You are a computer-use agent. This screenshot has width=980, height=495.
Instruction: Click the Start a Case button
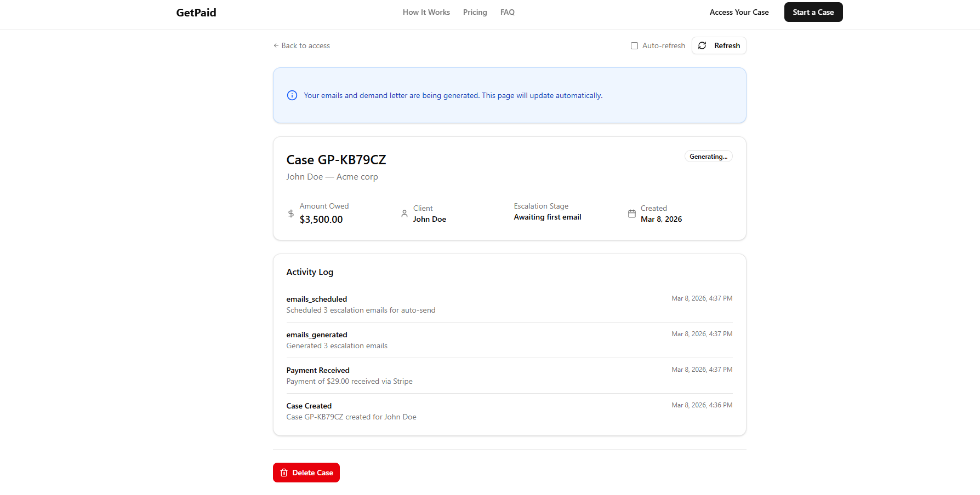click(813, 11)
